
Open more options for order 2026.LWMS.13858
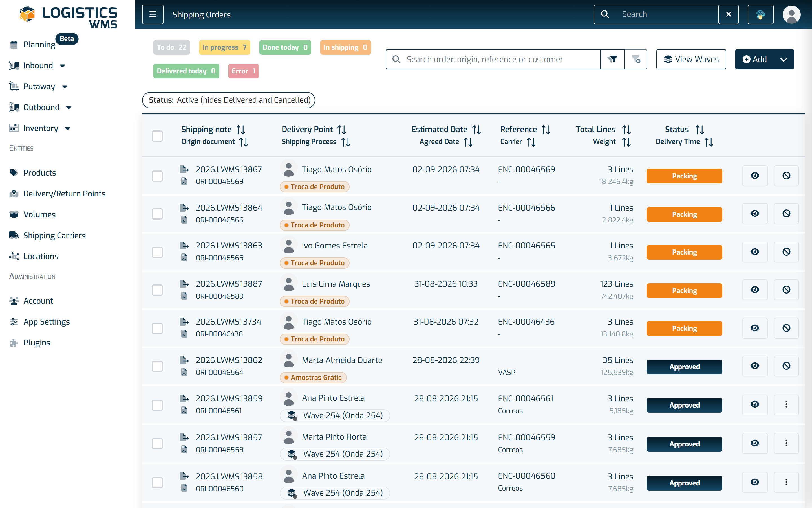(786, 483)
